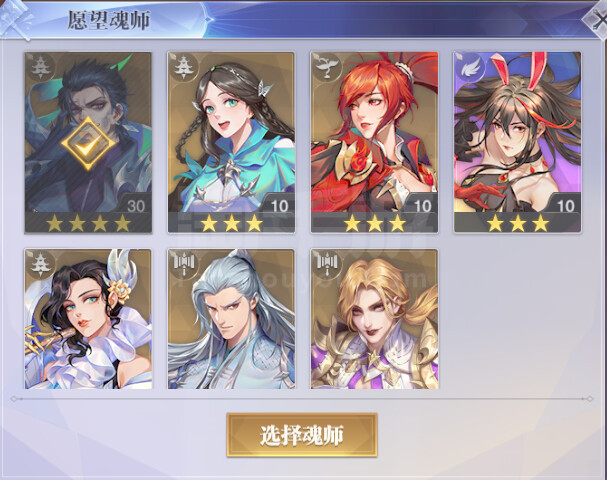Click the 选择魂师 confirm button
The image size is (607, 480).
(x=302, y=435)
